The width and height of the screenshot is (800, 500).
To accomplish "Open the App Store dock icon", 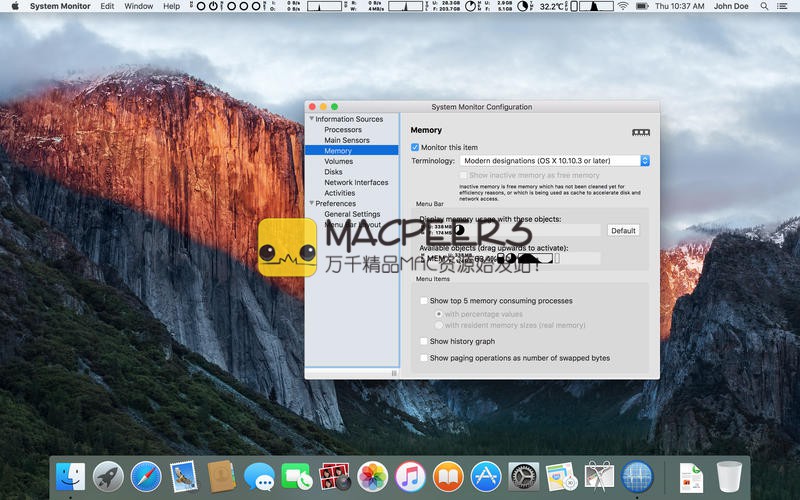I will click(486, 476).
